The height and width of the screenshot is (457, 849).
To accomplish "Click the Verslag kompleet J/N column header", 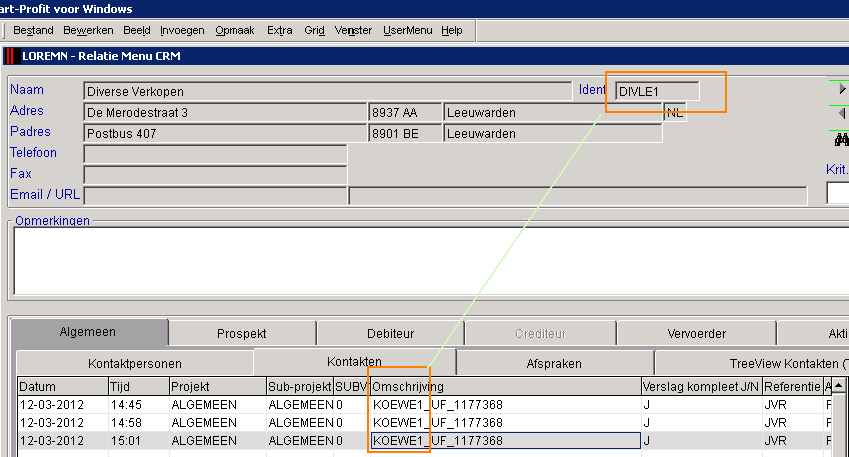I will [x=702, y=387].
